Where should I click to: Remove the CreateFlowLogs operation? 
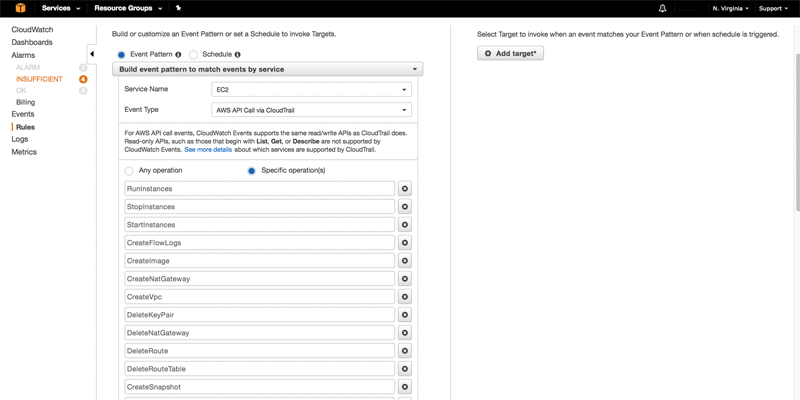405,242
